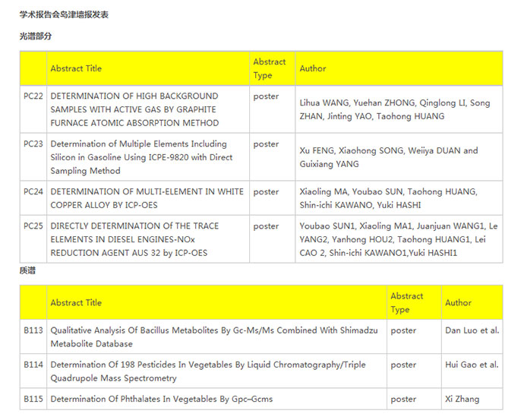Click the poster type cell in the PC25 row
The height and width of the screenshot is (420, 524).
pyautogui.click(x=266, y=226)
